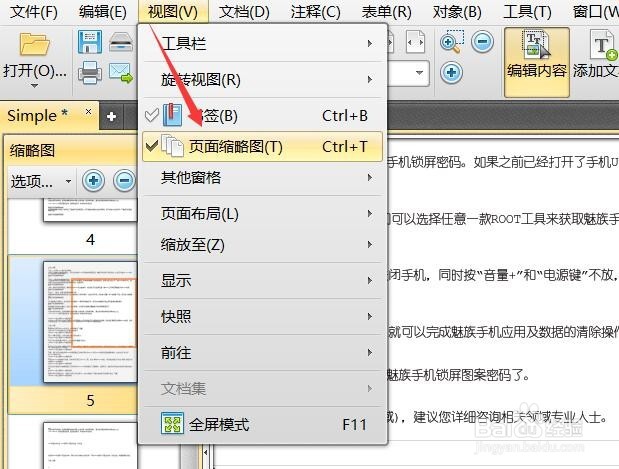Open the zoom level combo box dropdown

coord(419,73)
